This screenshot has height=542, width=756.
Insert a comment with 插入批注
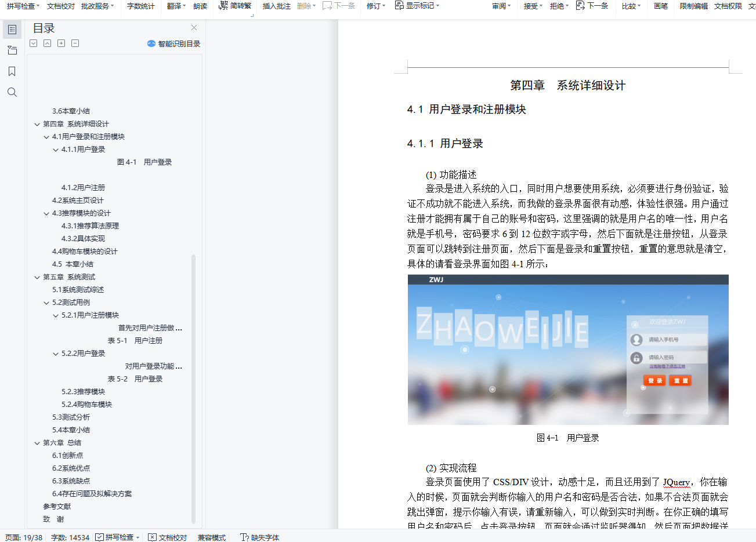(276, 6)
